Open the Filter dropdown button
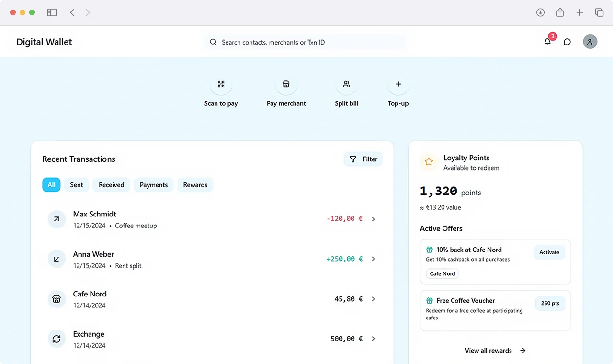The width and height of the screenshot is (613, 364). (x=363, y=159)
